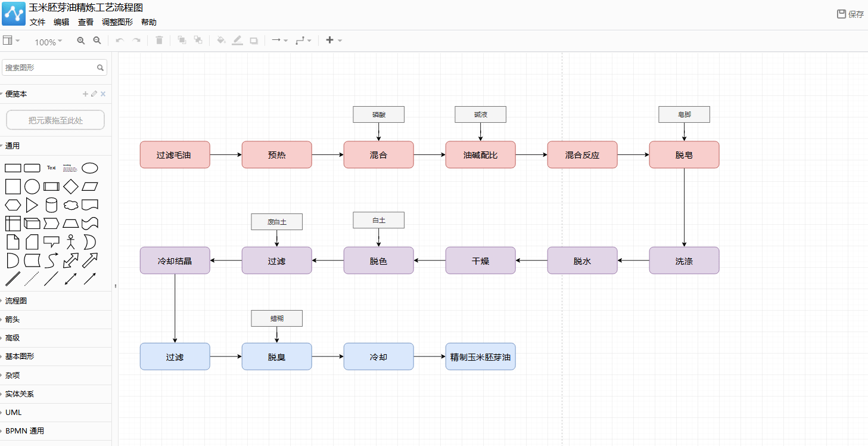Select the parallelogram shape in palette
Viewport: 868px width, 446px height.
pyautogui.click(x=90, y=187)
